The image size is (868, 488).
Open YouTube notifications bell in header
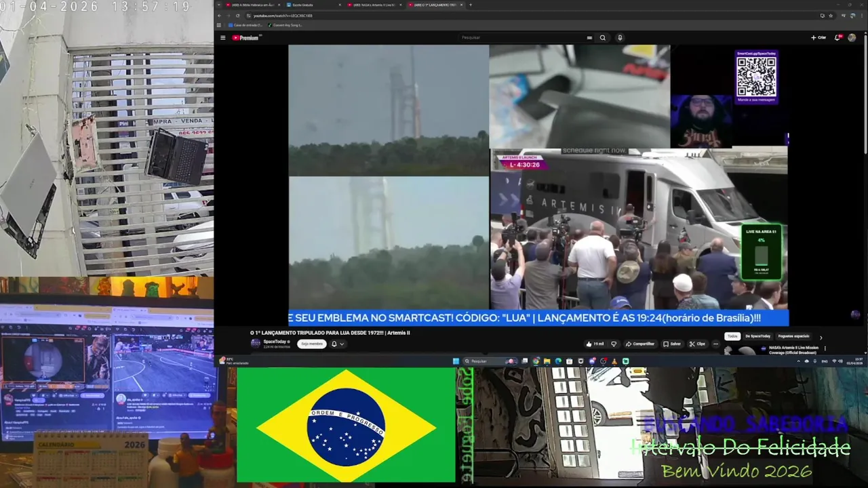pos(838,37)
